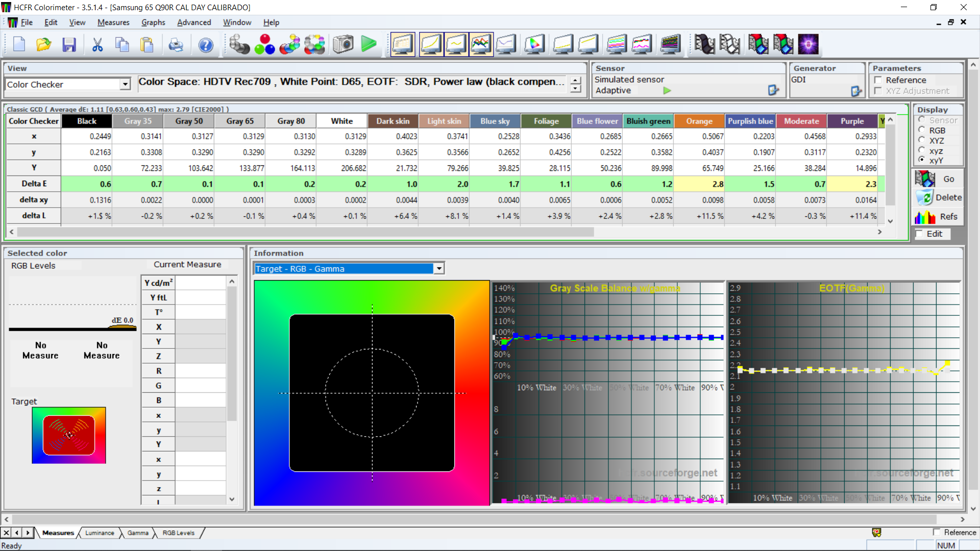Check the Edit checkbox
The height and width of the screenshot is (551, 980).
tap(920, 234)
